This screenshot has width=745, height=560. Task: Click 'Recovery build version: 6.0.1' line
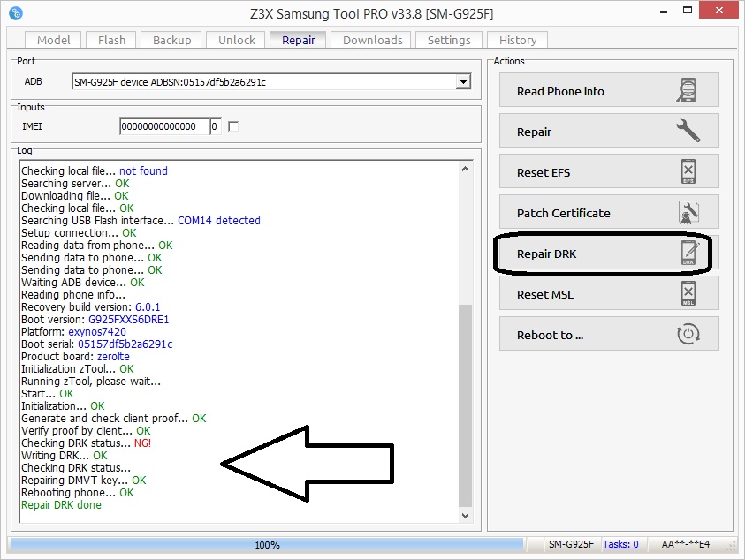tap(91, 307)
